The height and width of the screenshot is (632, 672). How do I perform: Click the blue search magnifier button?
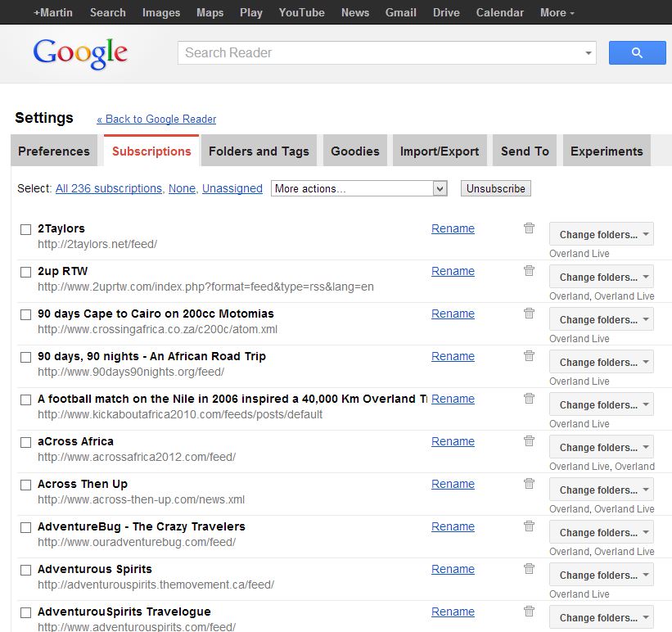coord(637,52)
